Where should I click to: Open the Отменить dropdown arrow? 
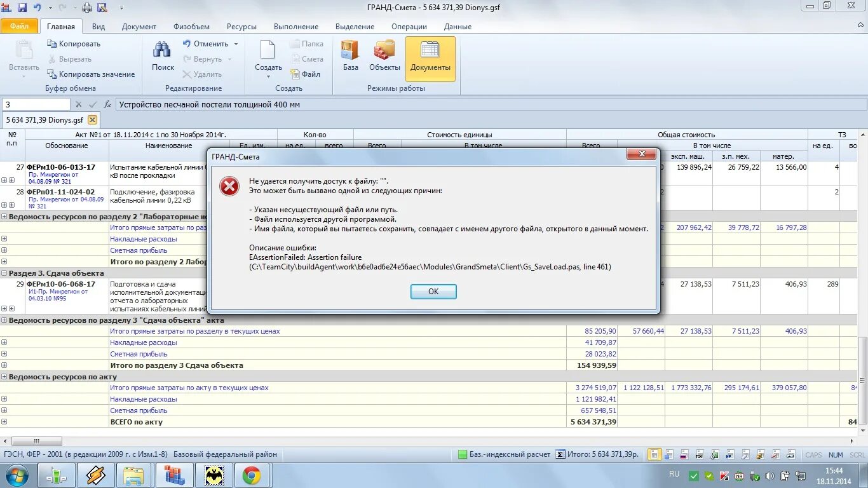[x=236, y=44]
